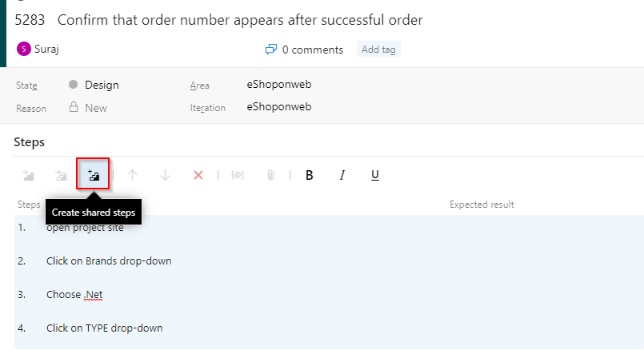Toggle italic formatting

342,175
